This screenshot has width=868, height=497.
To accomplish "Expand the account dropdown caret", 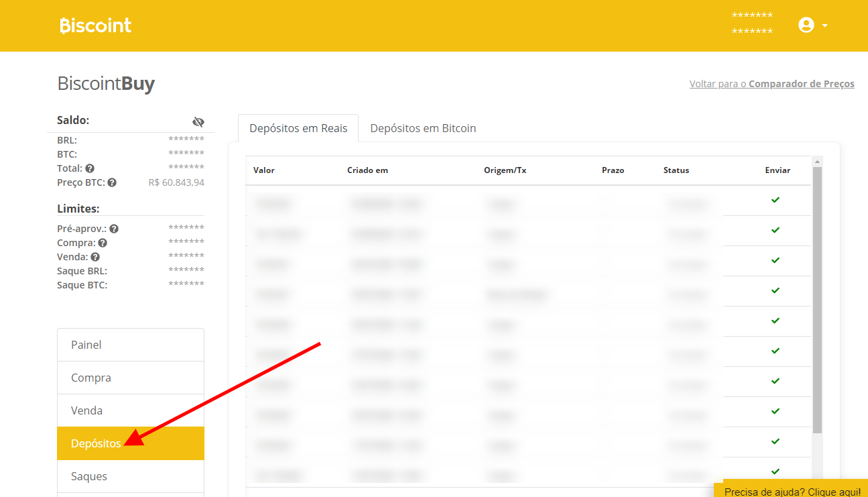I will pos(824,25).
